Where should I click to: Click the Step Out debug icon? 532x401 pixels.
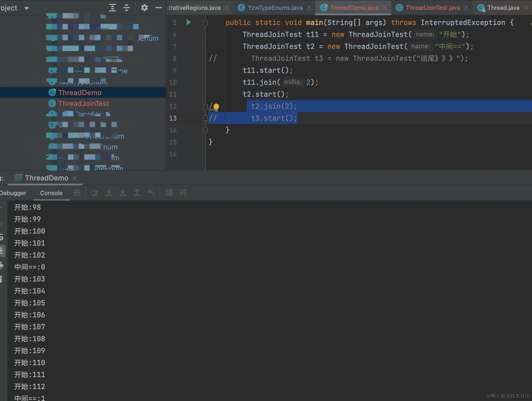pos(137,193)
